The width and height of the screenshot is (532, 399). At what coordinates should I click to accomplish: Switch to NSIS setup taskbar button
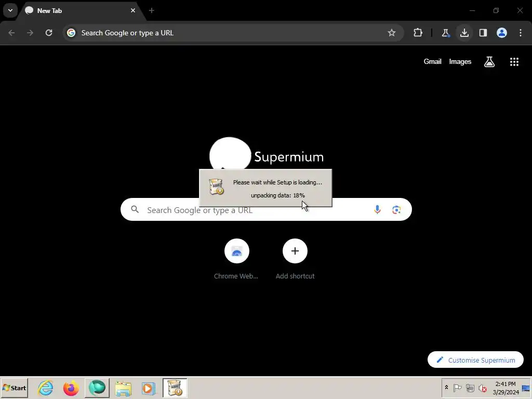(175, 388)
